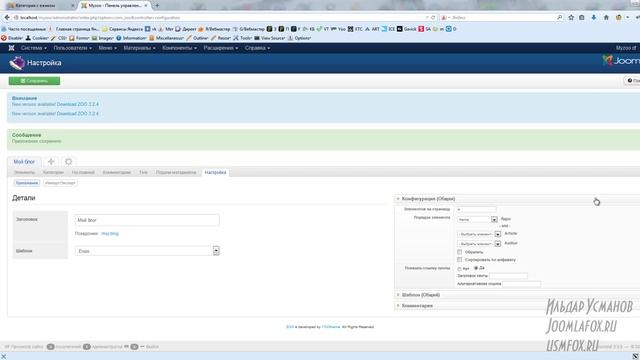Click the items-per-page input field

pos(476,209)
